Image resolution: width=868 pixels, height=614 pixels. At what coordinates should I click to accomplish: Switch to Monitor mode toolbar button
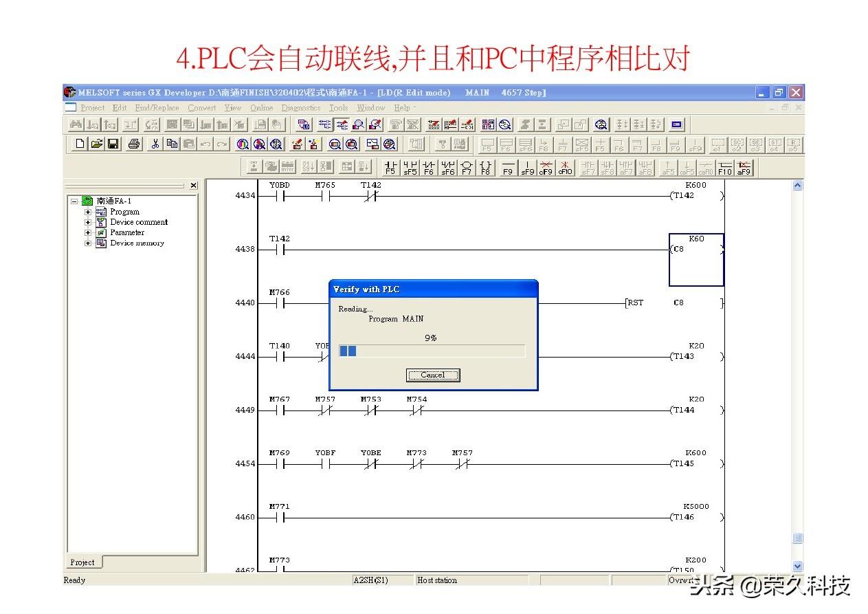[358, 124]
